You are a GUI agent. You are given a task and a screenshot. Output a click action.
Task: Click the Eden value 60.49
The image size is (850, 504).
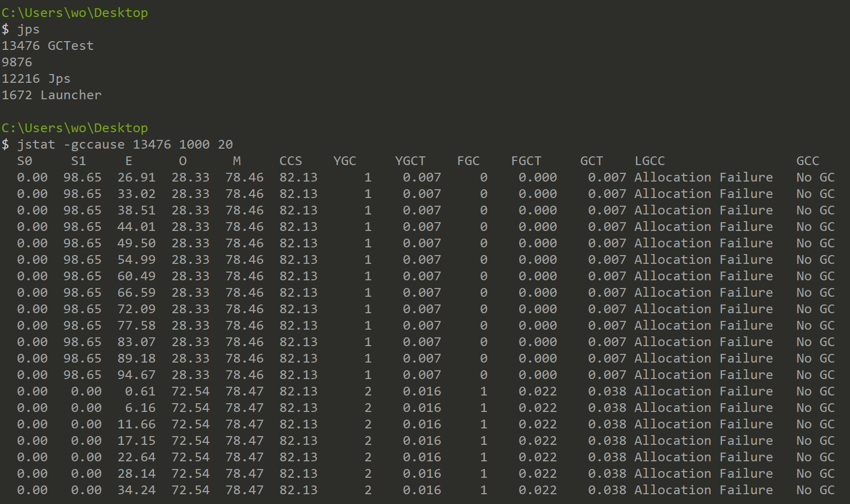pos(136,276)
